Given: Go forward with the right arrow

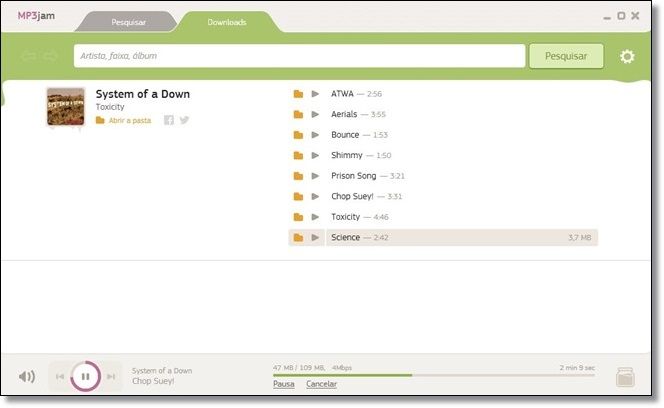Looking at the screenshot, I should point(50,56).
